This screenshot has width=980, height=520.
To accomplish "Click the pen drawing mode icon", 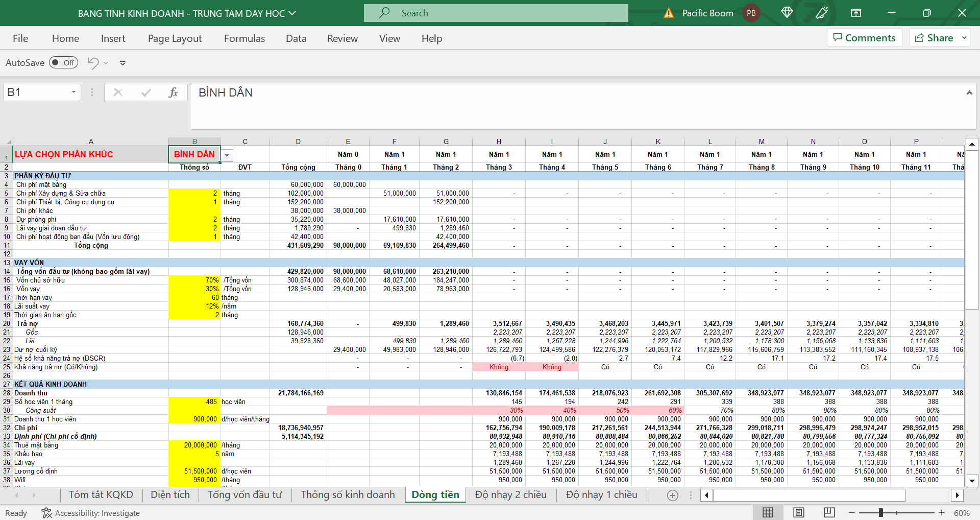I will [x=822, y=13].
